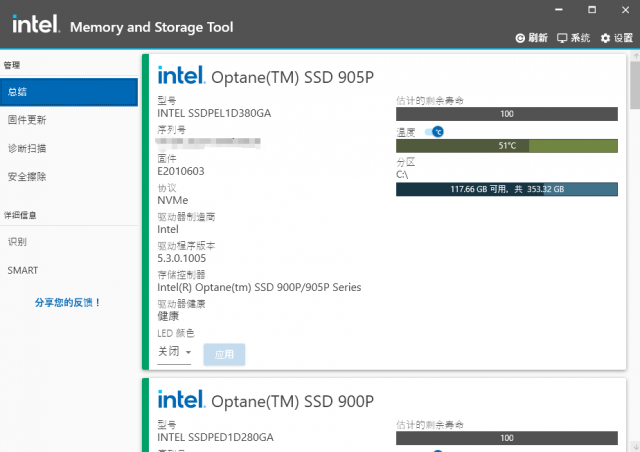Click the Optane(TM) SSD 900P title
This screenshot has width=640, height=452.
click(292, 401)
